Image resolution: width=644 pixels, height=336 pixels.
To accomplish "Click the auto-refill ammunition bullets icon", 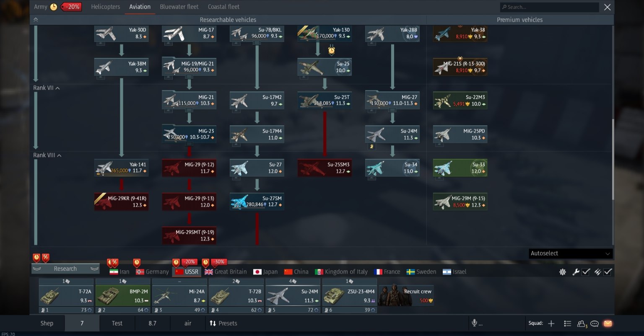I will tap(598, 272).
